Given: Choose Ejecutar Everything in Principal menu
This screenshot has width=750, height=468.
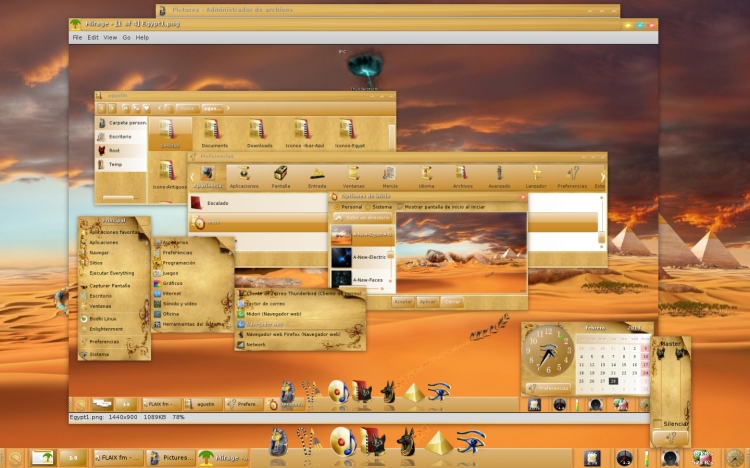Looking at the screenshot, I should (114, 273).
